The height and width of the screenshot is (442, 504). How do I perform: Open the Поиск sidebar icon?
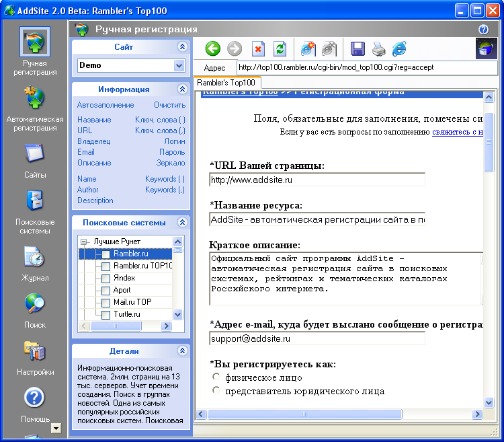pos(35,303)
